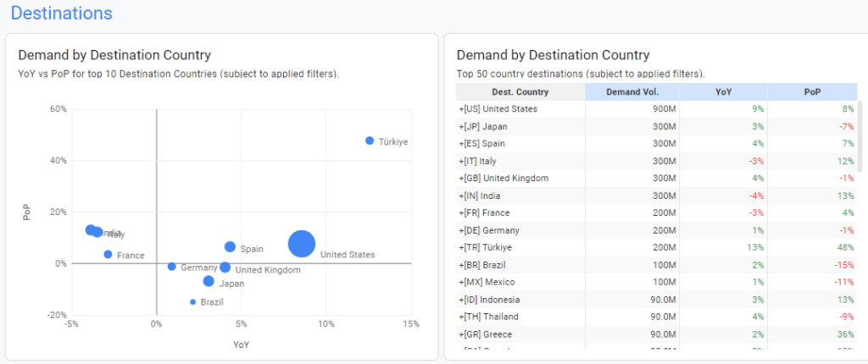Viewport: 868px width, 364px height.
Task: Expand the +[GB] United Kingdom table row
Action: tap(461, 178)
